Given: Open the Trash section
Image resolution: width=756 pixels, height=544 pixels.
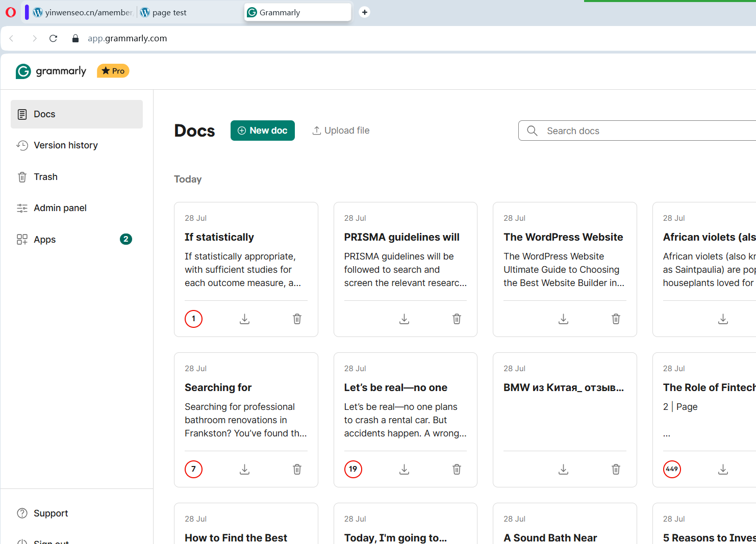Looking at the screenshot, I should pos(45,177).
